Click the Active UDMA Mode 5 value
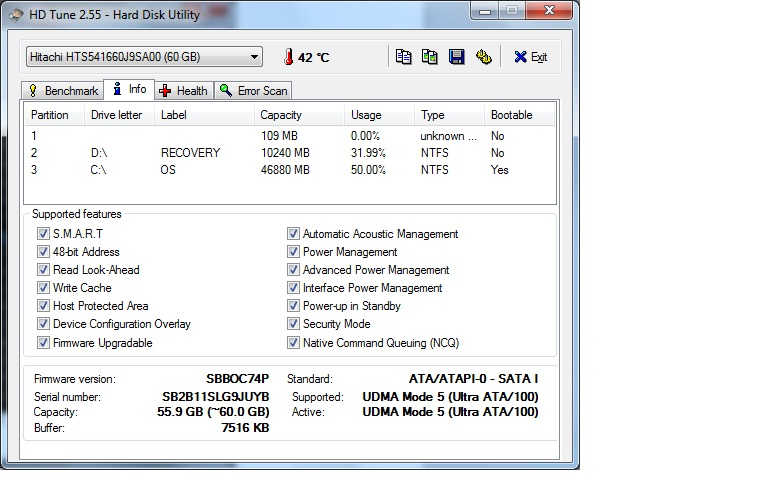Screen dimensions: 768x480 (x=450, y=412)
